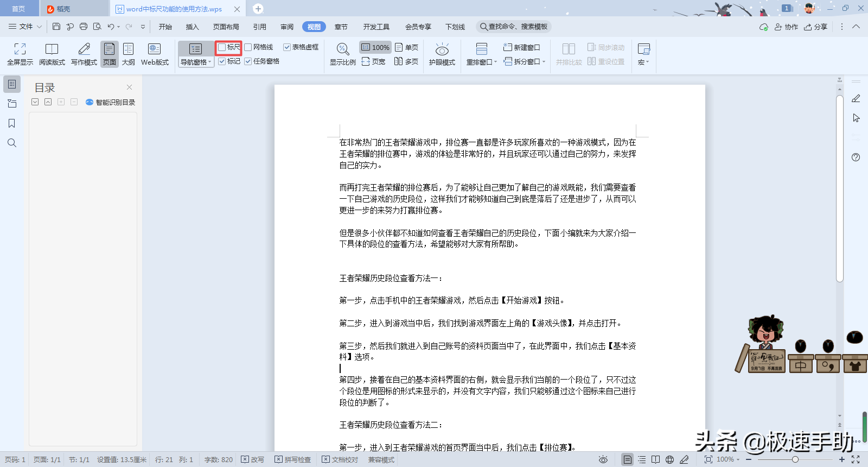Click the 查找命令、搜索模板 search box
Screen dimensions: 868x467
click(514, 27)
